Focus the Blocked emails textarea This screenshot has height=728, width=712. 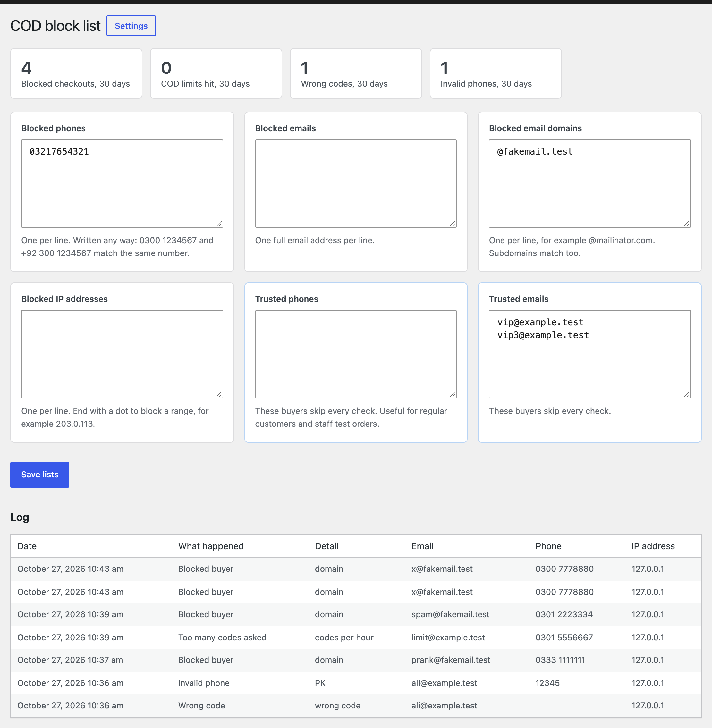click(x=356, y=183)
